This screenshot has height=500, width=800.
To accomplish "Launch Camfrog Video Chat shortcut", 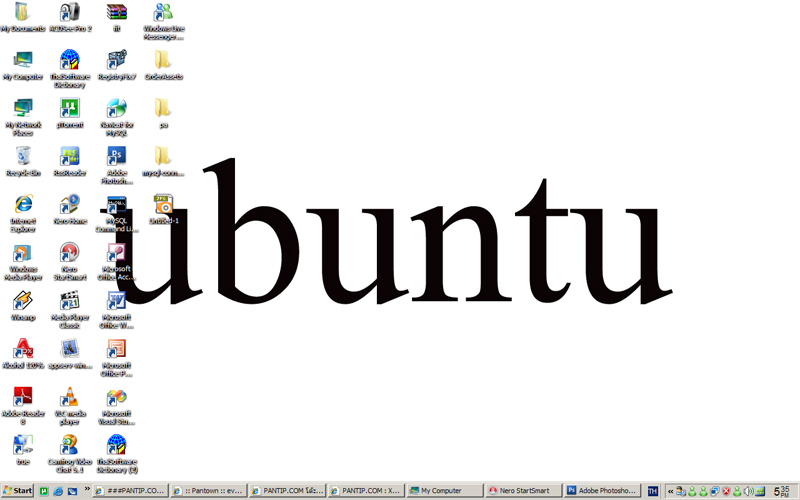I will 70,453.
